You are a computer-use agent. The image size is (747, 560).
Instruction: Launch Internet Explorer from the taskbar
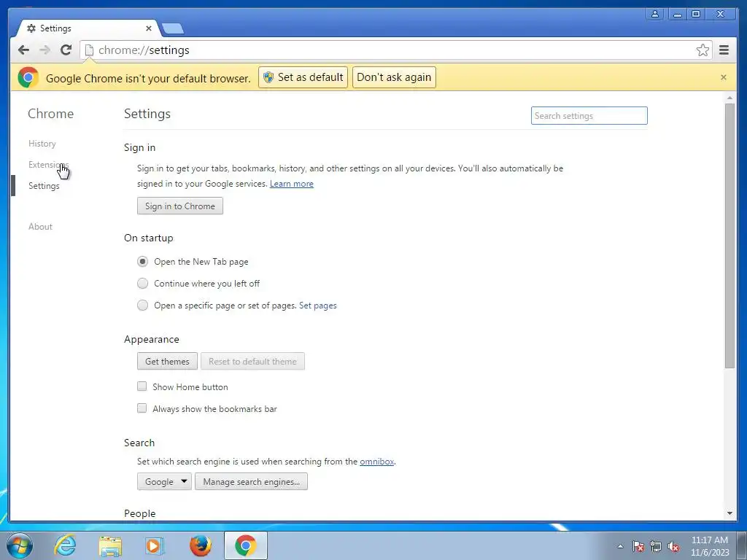(65, 545)
